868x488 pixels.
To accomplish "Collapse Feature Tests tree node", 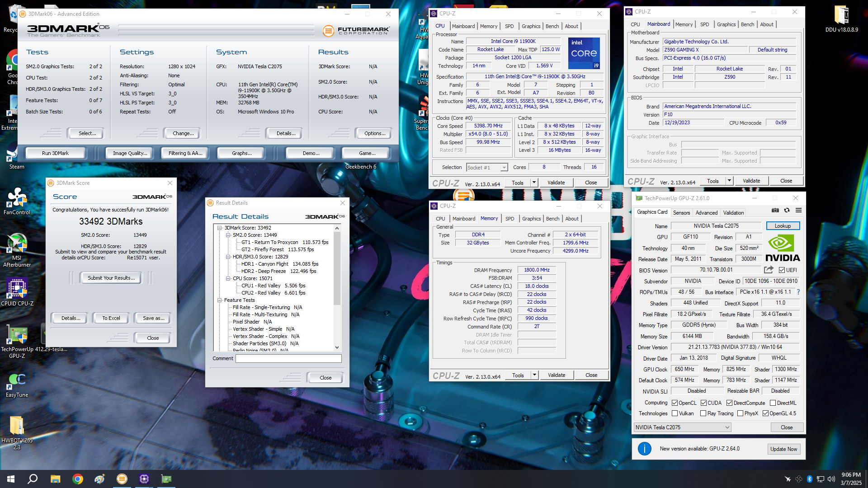I will click(220, 300).
